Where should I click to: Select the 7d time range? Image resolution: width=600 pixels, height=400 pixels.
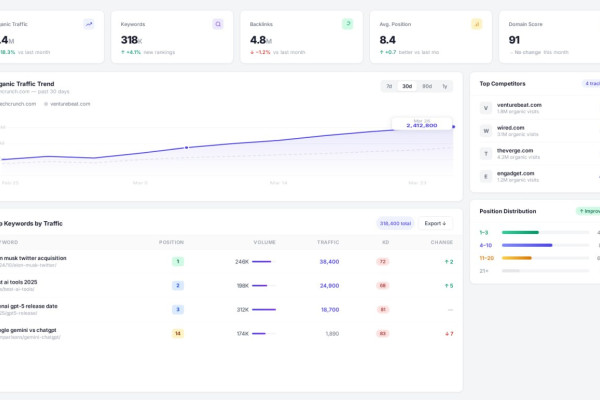pos(389,86)
